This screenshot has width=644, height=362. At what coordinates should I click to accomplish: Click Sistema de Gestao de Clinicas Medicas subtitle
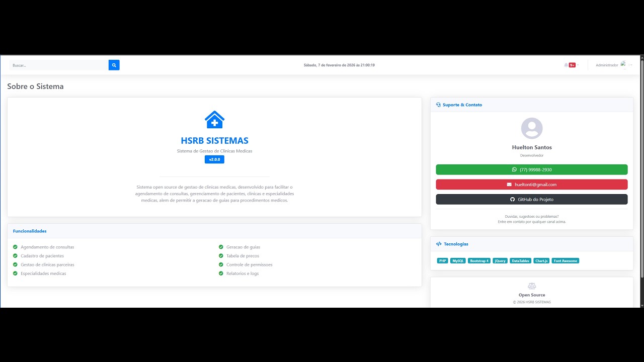tap(214, 151)
